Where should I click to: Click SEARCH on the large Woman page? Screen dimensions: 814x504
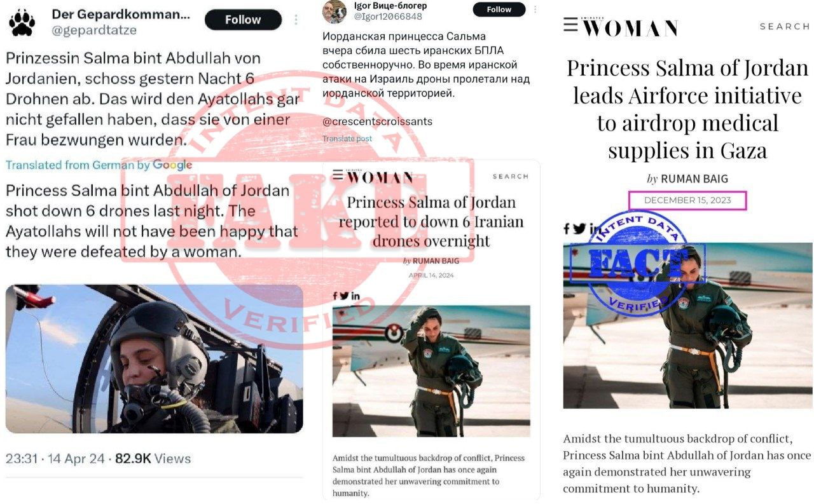785,27
